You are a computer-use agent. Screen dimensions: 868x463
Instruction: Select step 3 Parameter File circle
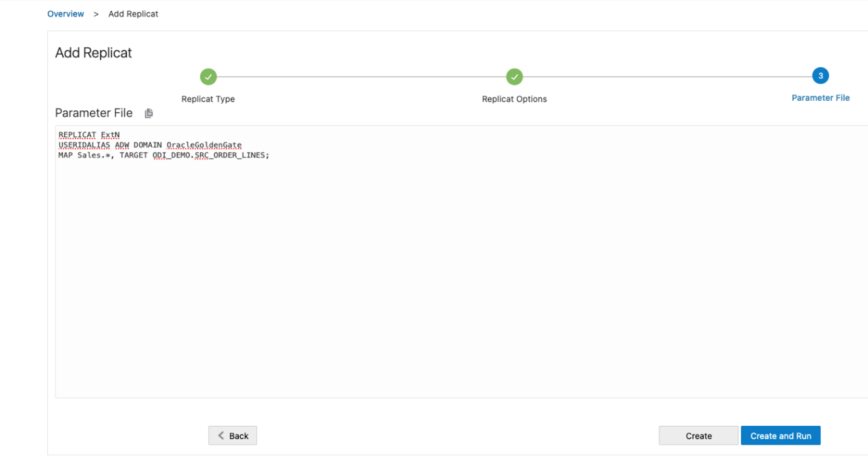pos(820,76)
